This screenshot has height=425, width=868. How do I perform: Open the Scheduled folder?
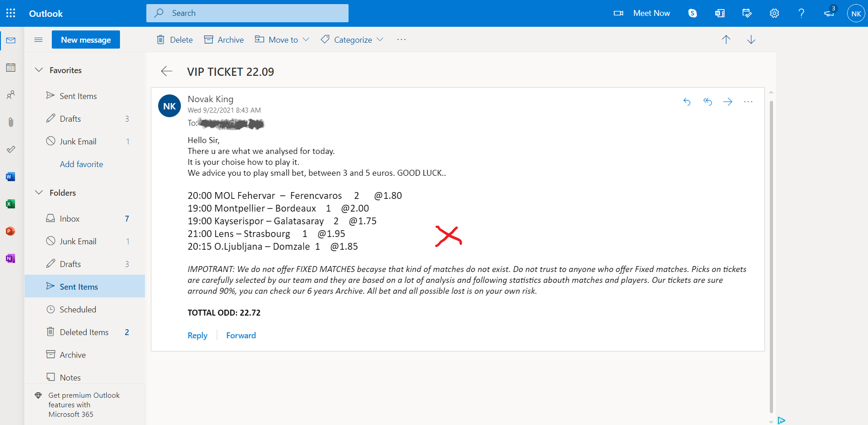point(85,309)
